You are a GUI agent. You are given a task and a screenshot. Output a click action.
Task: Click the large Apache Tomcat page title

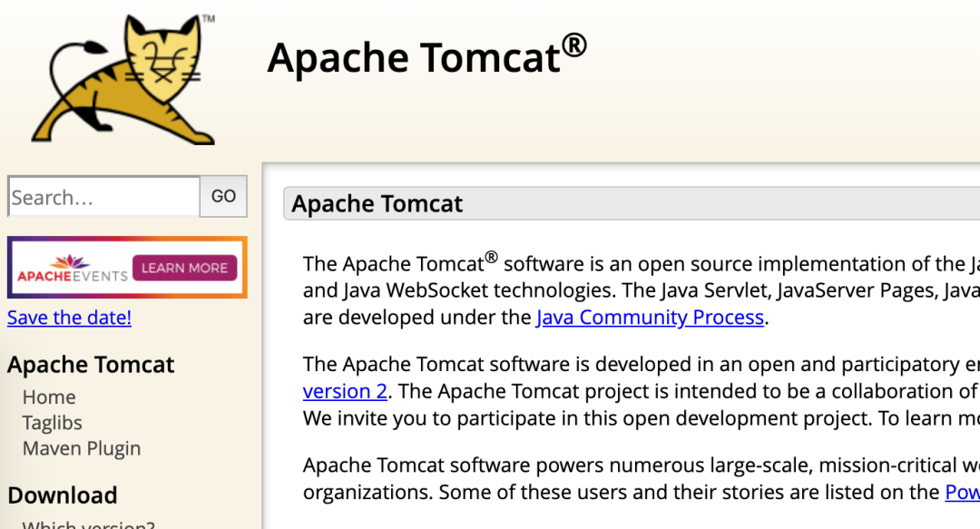pos(415,58)
